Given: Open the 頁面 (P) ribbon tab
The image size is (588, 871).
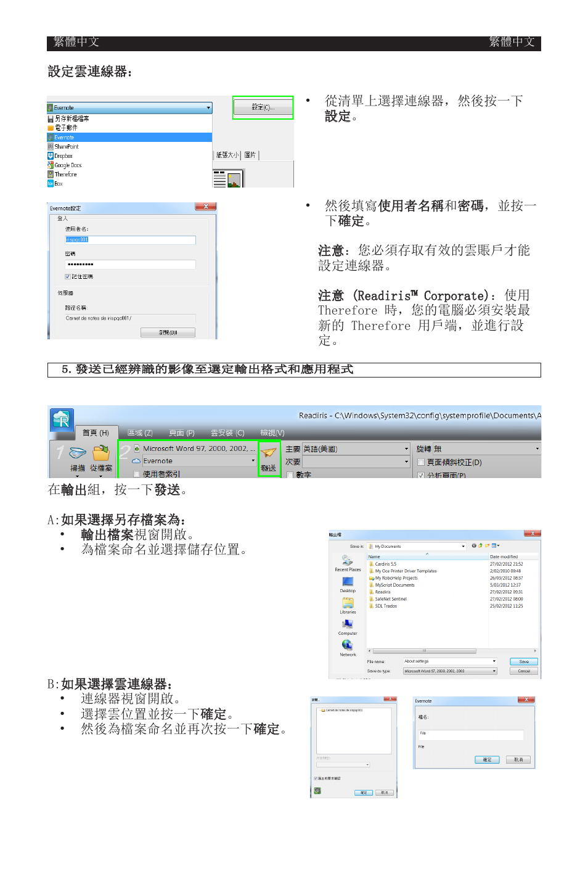Looking at the screenshot, I should (x=182, y=433).
